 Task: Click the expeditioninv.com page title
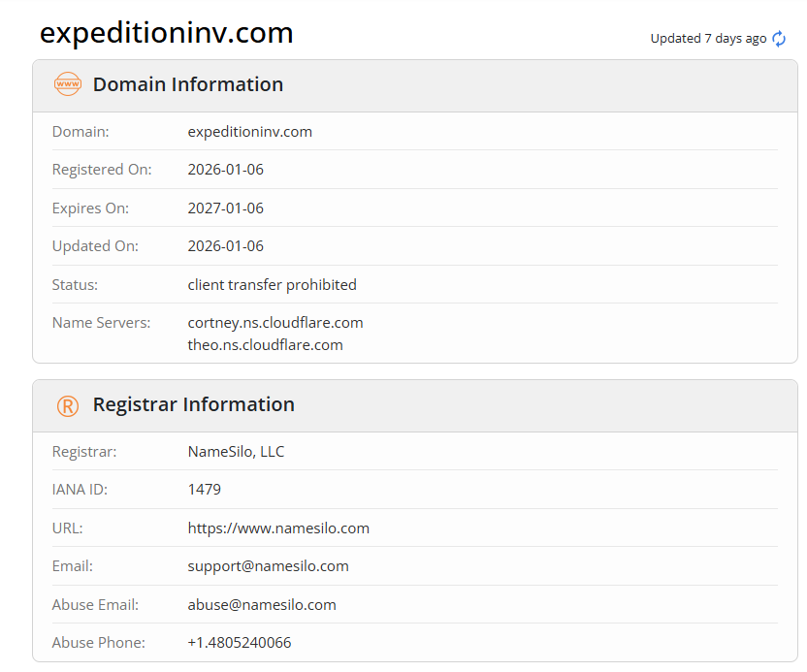pyautogui.click(x=166, y=33)
